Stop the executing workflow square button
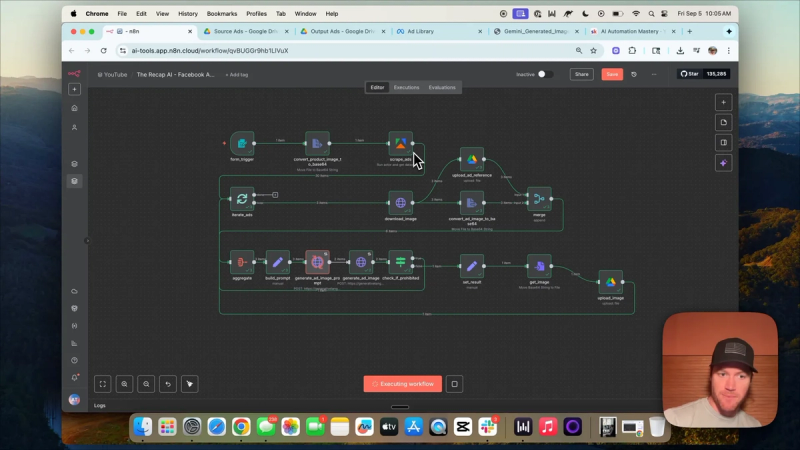The width and height of the screenshot is (800, 450). (x=455, y=384)
